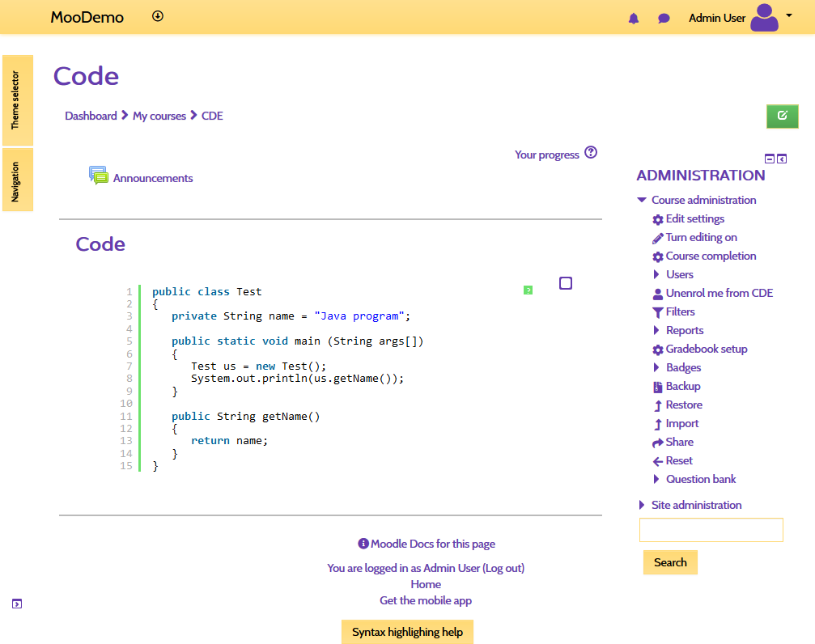Image resolution: width=815 pixels, height=644 pixels.
Task: Open the user menu dropdown arrow
Action: click(789, 15)
